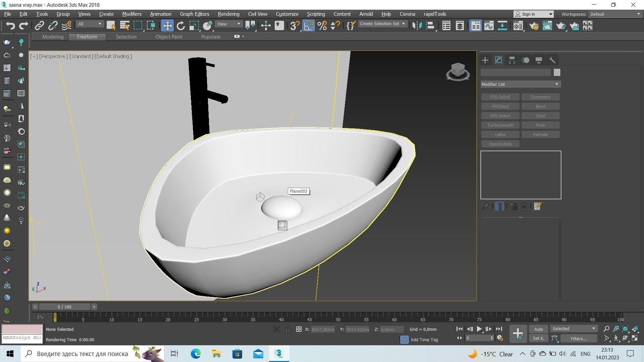
Task: Switch to the Utilities panel wrench tab
Action: click(x=552, y=60)
